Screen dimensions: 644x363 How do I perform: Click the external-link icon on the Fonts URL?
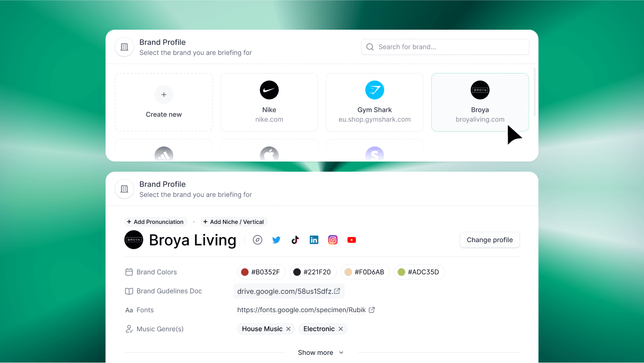[372, 310]
